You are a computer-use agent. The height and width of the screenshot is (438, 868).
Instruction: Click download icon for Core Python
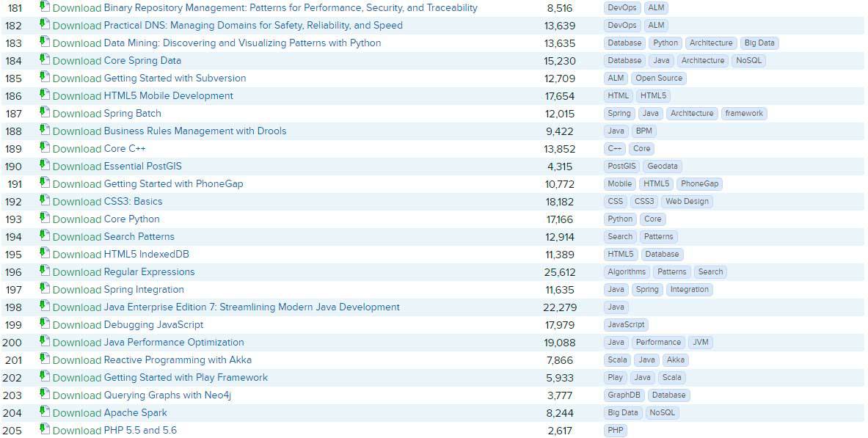[x=45, y=218]
